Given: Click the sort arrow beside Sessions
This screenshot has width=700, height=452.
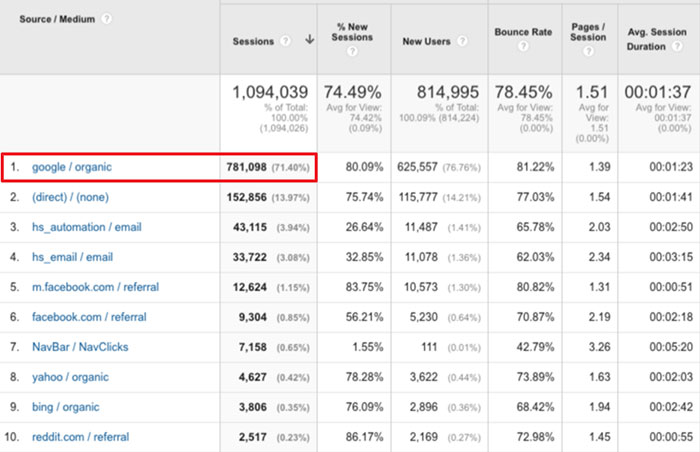Looking at the screenshot, I should [x=308, y=41].
